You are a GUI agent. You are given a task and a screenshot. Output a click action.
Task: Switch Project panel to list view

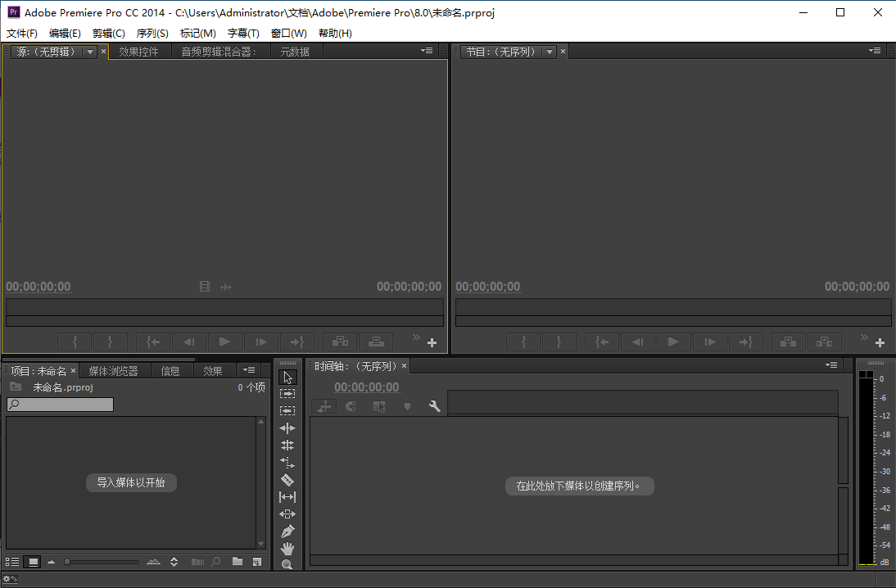[12, 562]
